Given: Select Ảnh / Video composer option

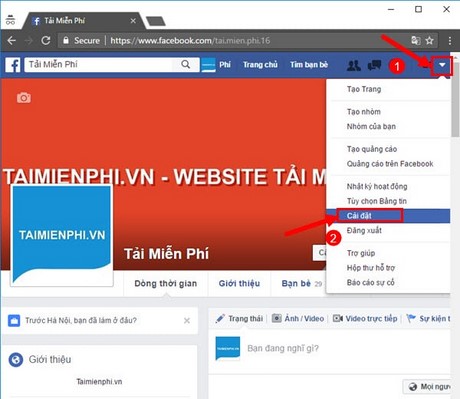Looking at the screenshot, I should tap(298, 319).
